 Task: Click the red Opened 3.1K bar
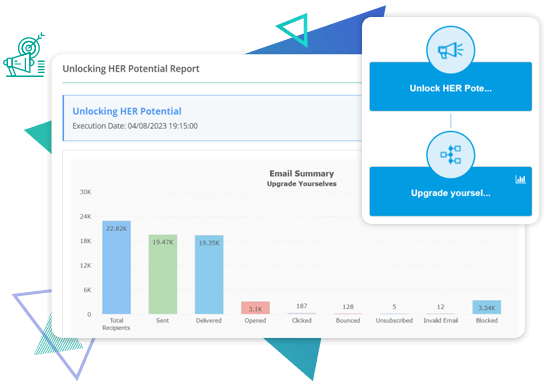[x=255, y=308]
